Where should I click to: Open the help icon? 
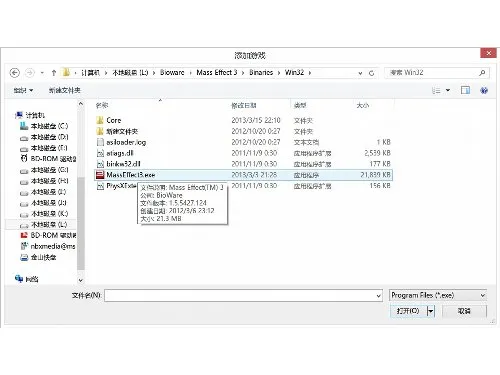click(x=484, y=90)
